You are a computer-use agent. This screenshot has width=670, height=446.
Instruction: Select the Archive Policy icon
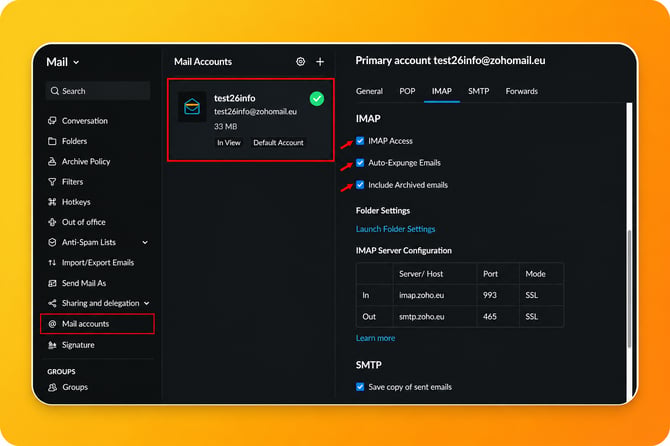coord(52,161)
